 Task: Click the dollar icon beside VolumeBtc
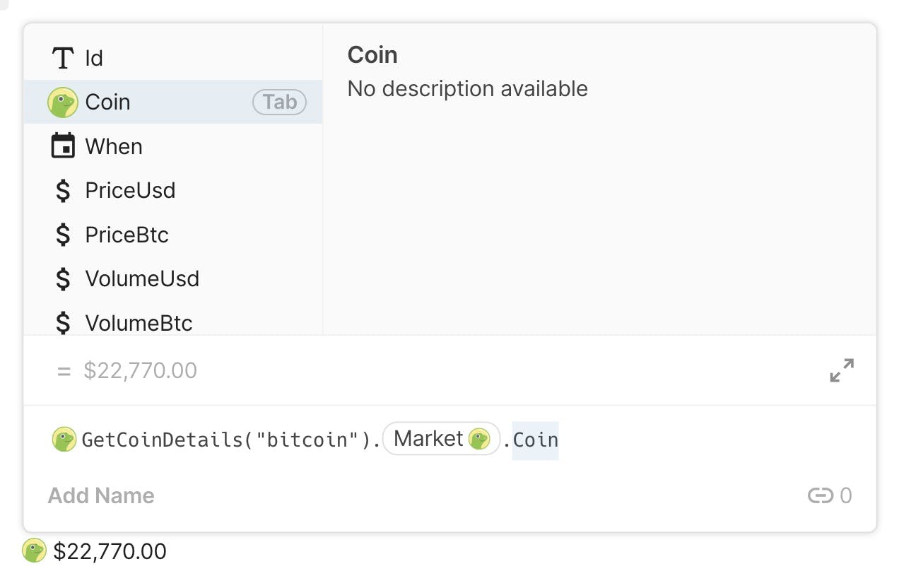63,323
